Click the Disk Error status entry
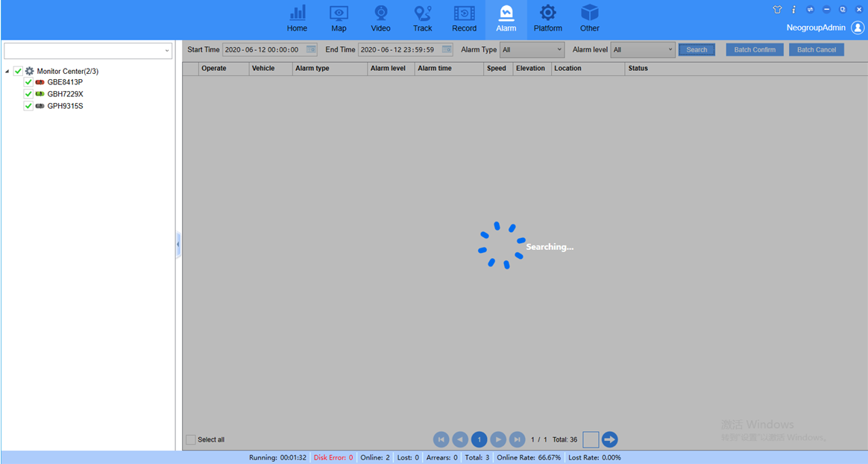The height and width of the screenshot is (464, 868). 333,458
